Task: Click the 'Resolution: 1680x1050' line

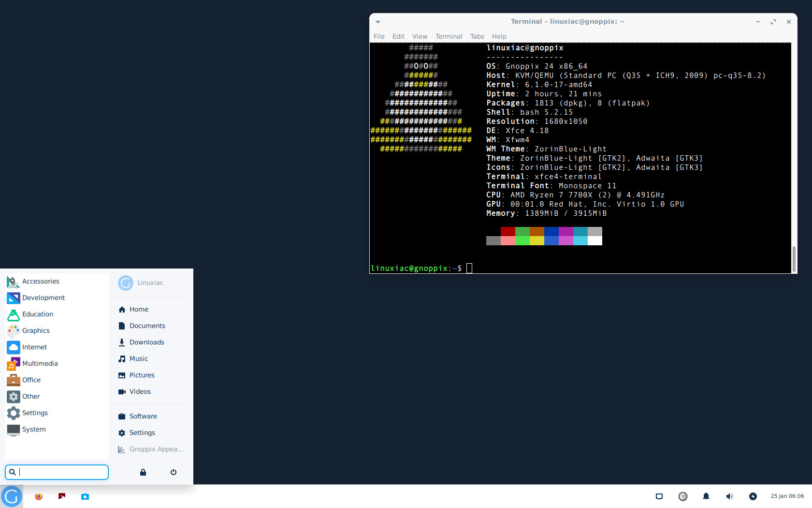Action: 536,121
